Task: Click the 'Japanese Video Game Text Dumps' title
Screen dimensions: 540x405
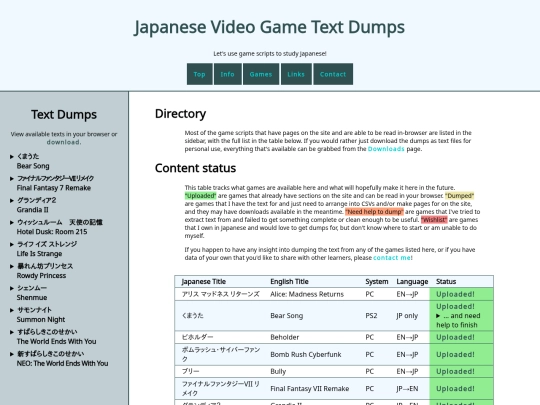Action: [x=269, y=27]
